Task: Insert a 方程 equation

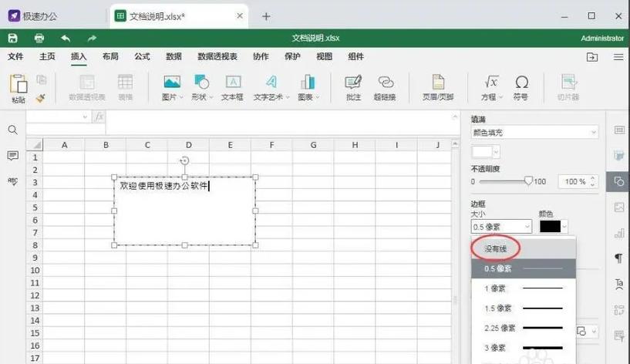Action: (491, 88)
